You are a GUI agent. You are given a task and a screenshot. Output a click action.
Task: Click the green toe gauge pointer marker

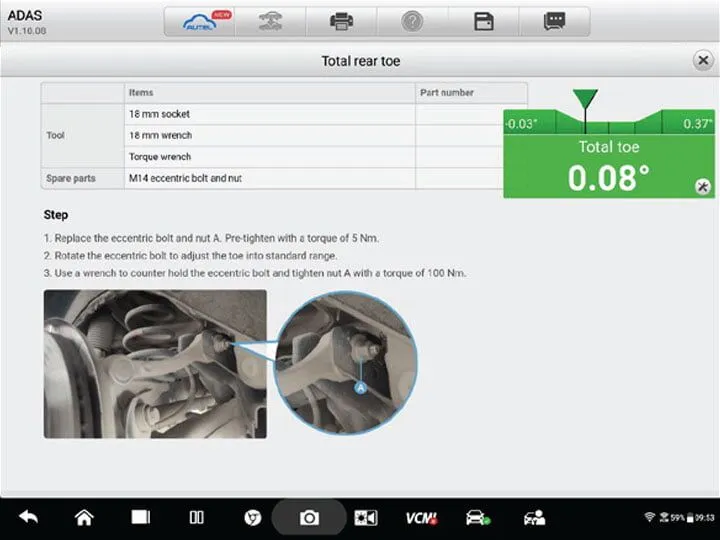click(585, 100)
